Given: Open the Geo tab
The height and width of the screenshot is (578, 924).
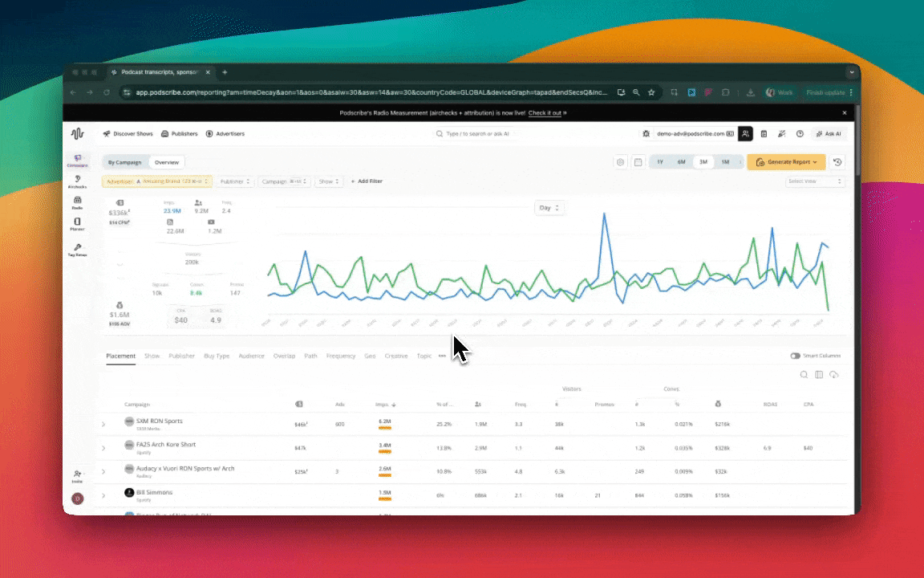Looking at the screenshot, I should (370, 356).
